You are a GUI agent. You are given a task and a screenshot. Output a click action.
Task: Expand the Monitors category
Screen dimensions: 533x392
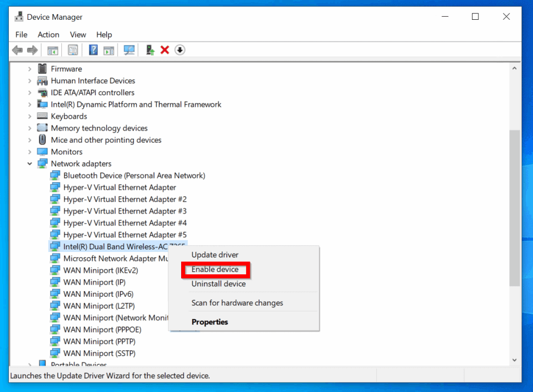coord(30,152)
